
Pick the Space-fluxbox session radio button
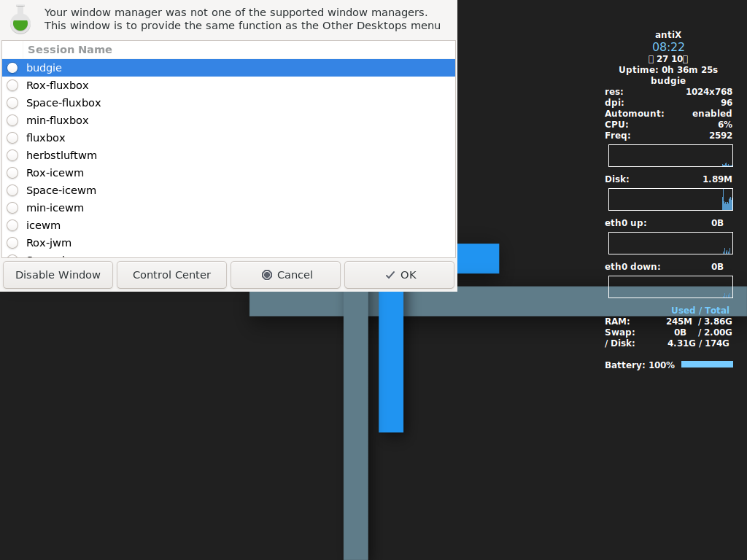click(x=13, y=103)
